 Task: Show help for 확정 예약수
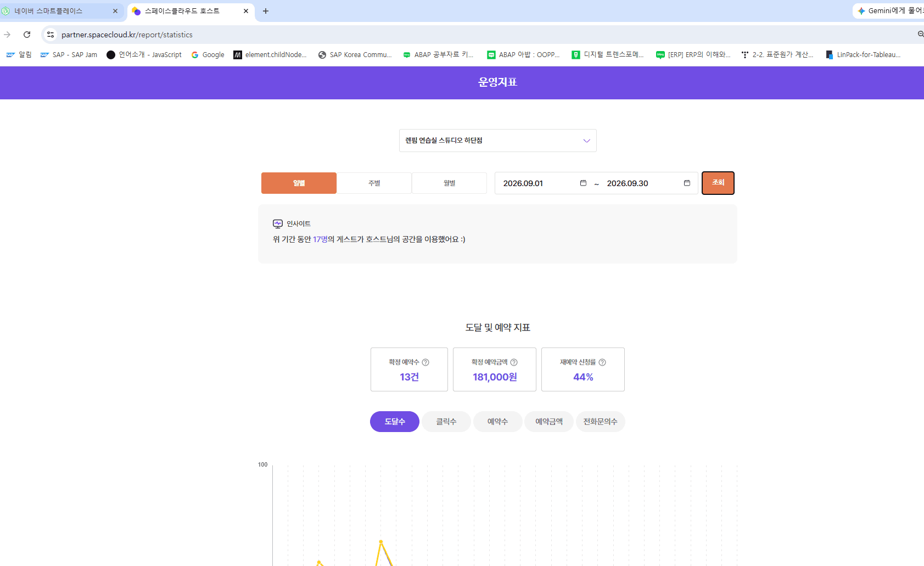click(x=425, y=362)
